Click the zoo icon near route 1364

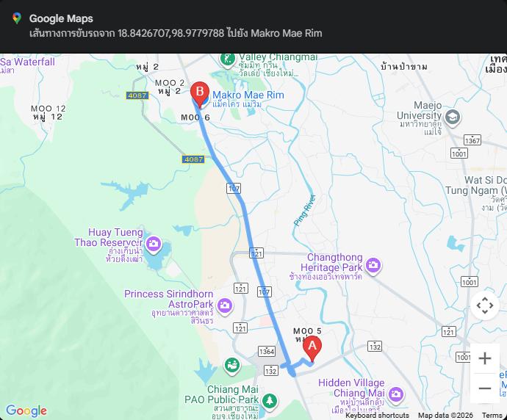[x=232, y=366]
